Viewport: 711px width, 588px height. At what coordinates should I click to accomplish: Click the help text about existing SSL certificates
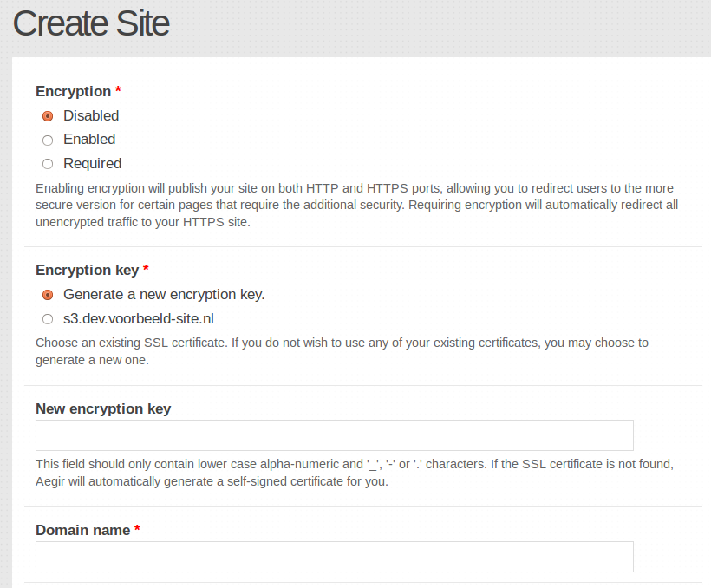pos(342,351)
